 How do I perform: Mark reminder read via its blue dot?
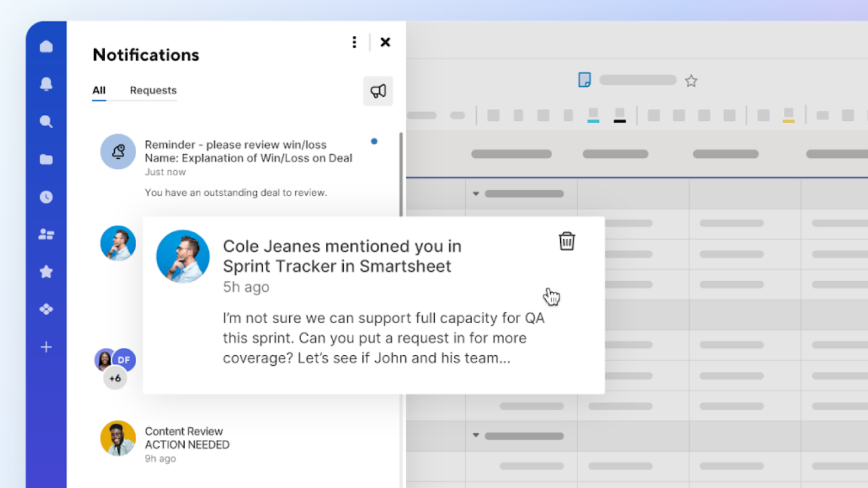[x=375, y=141]
